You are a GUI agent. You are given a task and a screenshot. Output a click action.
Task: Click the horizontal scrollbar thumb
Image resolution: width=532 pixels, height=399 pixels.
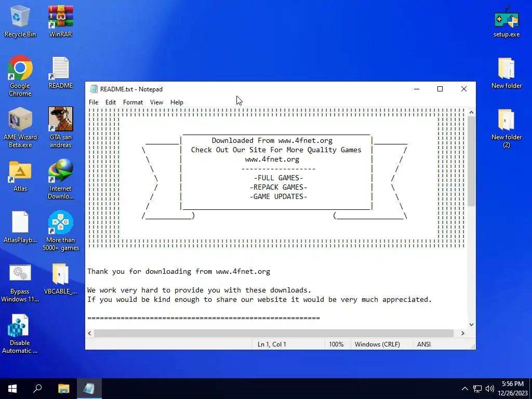click(x=274, y=333)
